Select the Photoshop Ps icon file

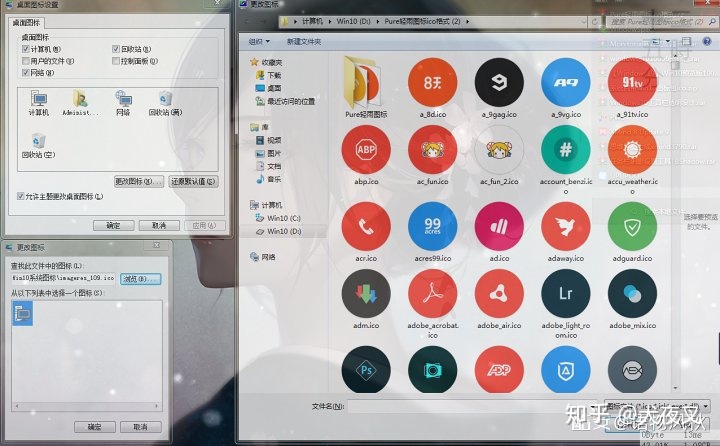pyautogui.click(x=366, y=369)
